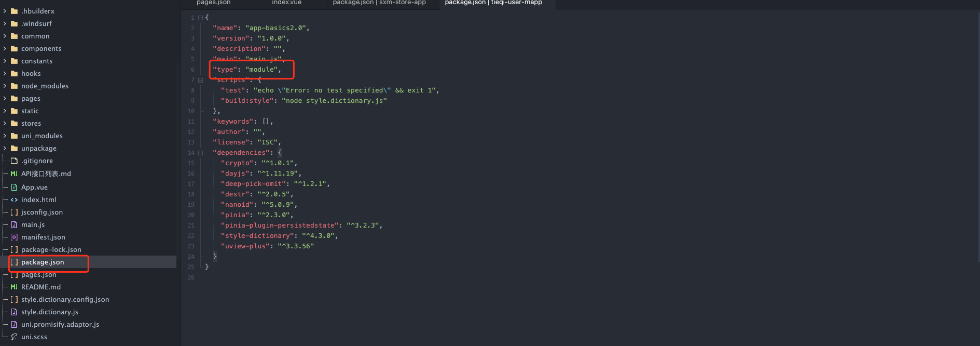Screen dimensions: 980x346
Task: Expand the components folder chevron
Action: 5,48
